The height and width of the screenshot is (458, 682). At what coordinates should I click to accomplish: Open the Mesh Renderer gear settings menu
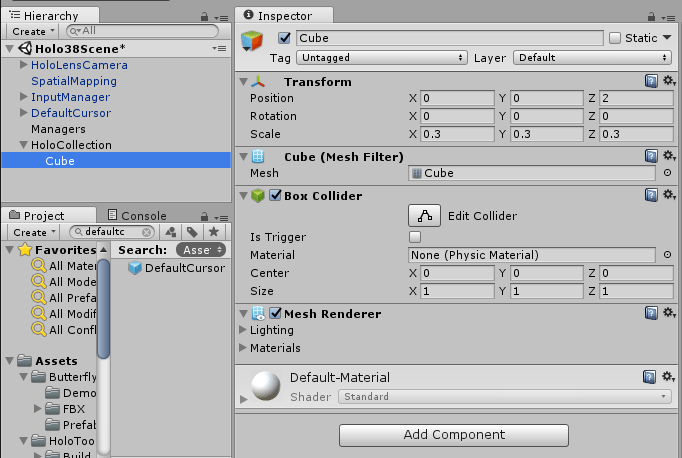(668, 313)
